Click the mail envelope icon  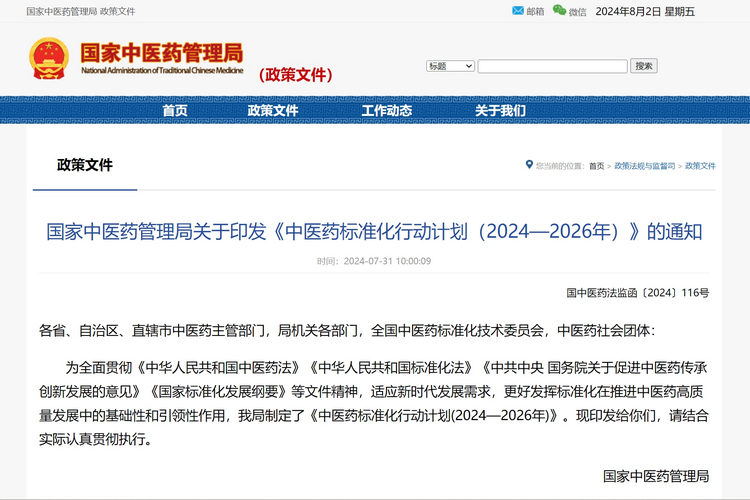click(518, 11)
